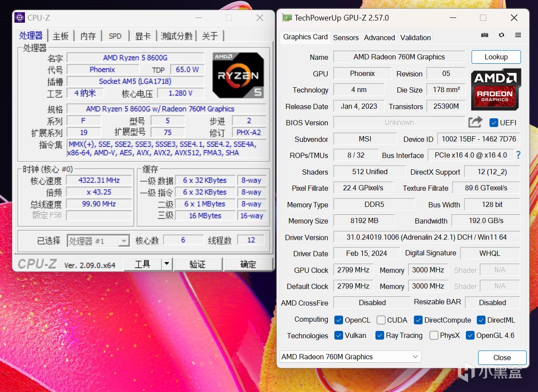Toggle the DirectML checkbox
This screenshot has width=538, height=392.
click(x=481, y=320)
